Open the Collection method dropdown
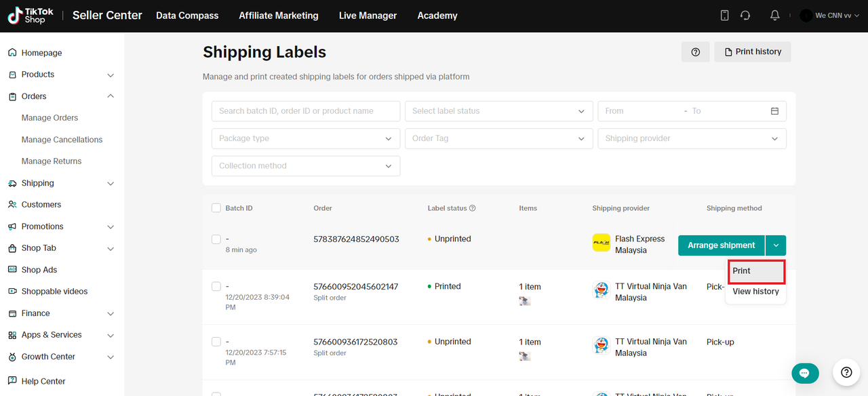This screenshot has width=868, height=396. 305,166
